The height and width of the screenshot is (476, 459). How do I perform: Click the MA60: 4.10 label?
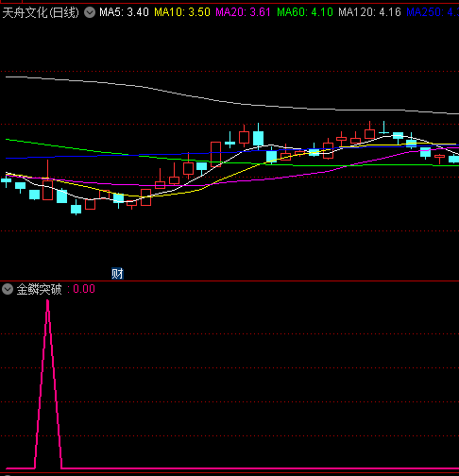tap(305, 12)
